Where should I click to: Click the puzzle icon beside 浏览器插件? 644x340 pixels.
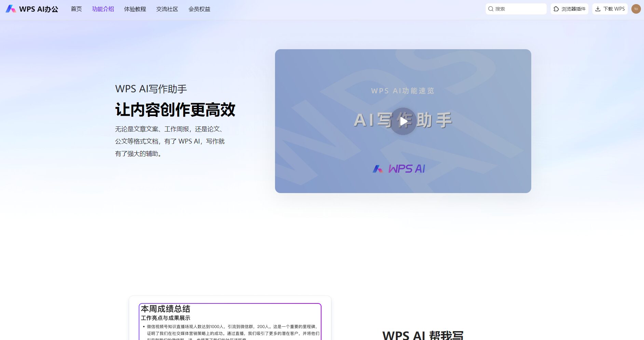[x=556, y=9]
